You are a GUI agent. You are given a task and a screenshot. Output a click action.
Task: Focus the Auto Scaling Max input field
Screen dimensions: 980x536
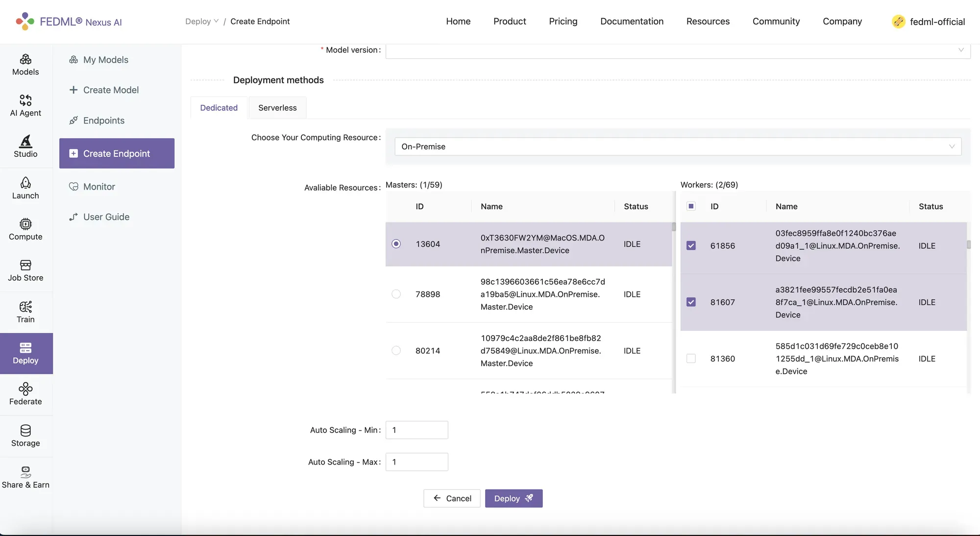pyautogui.click(x=416, y=462)
